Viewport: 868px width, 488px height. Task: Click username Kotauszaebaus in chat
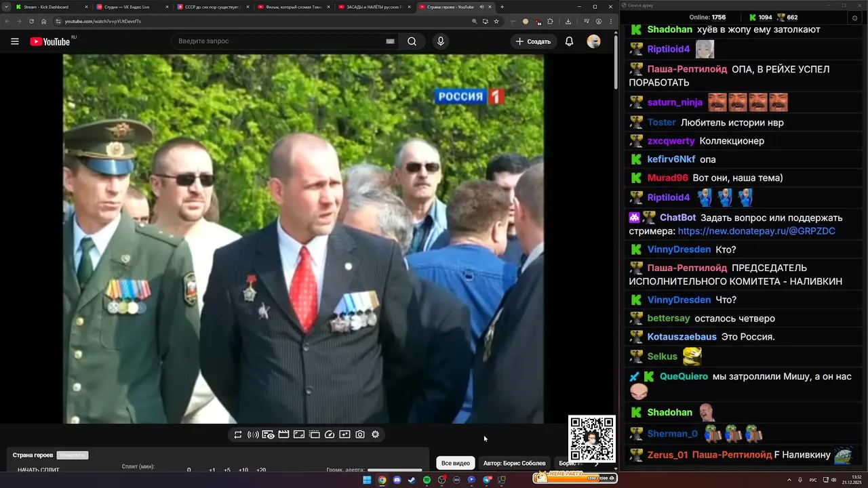[x=682, y=337]
